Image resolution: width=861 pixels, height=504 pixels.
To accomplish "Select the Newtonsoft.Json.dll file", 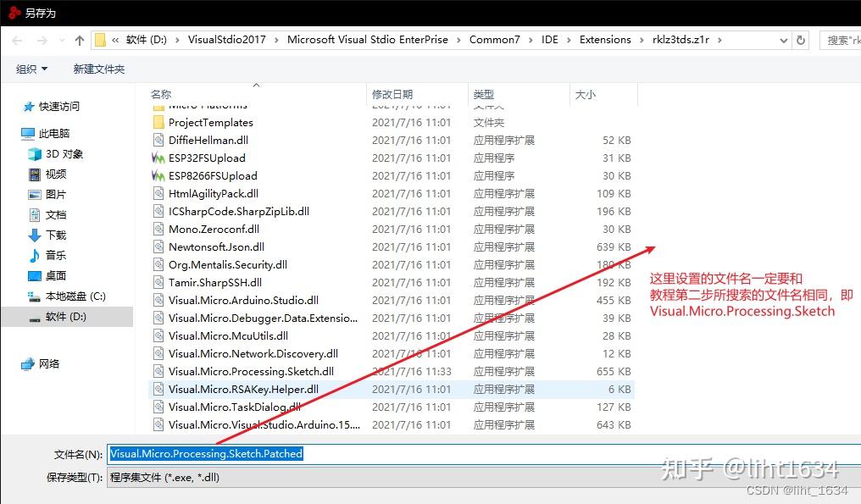I will [214, 246].
